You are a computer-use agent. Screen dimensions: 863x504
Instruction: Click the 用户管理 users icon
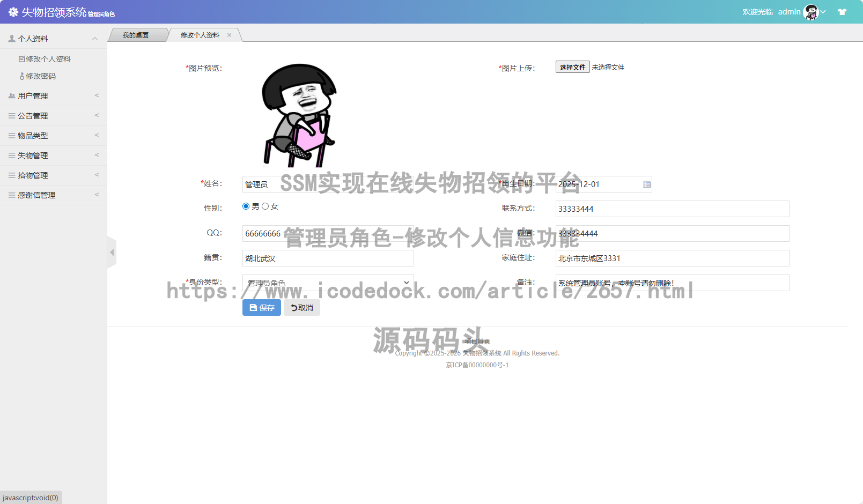click(11, 95)
